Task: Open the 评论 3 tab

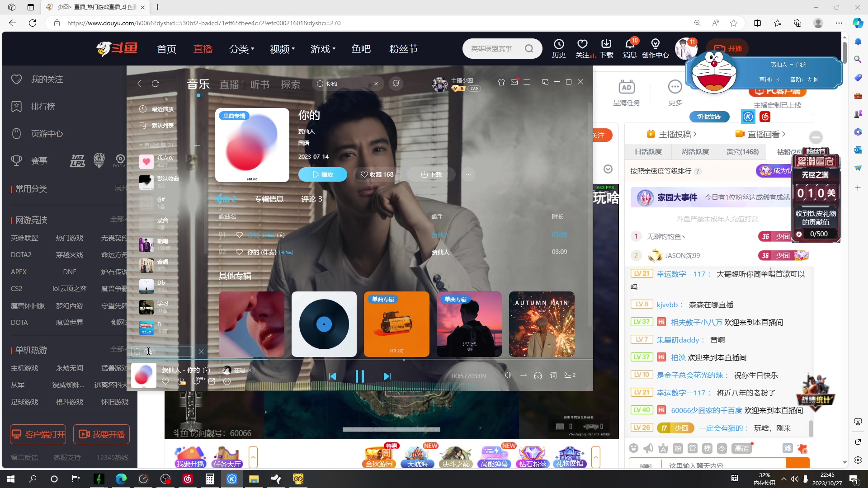Action: tap(311, 199)
